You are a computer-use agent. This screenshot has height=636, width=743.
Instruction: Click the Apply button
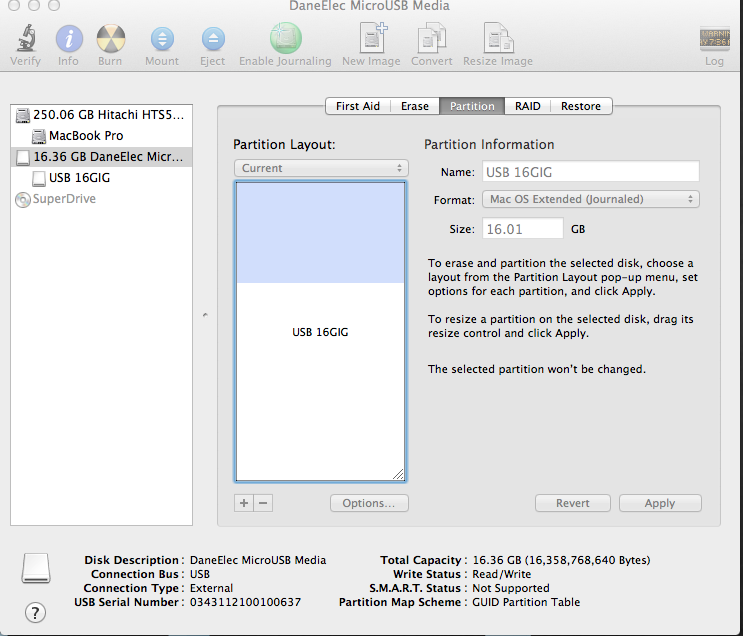(660, 503)
